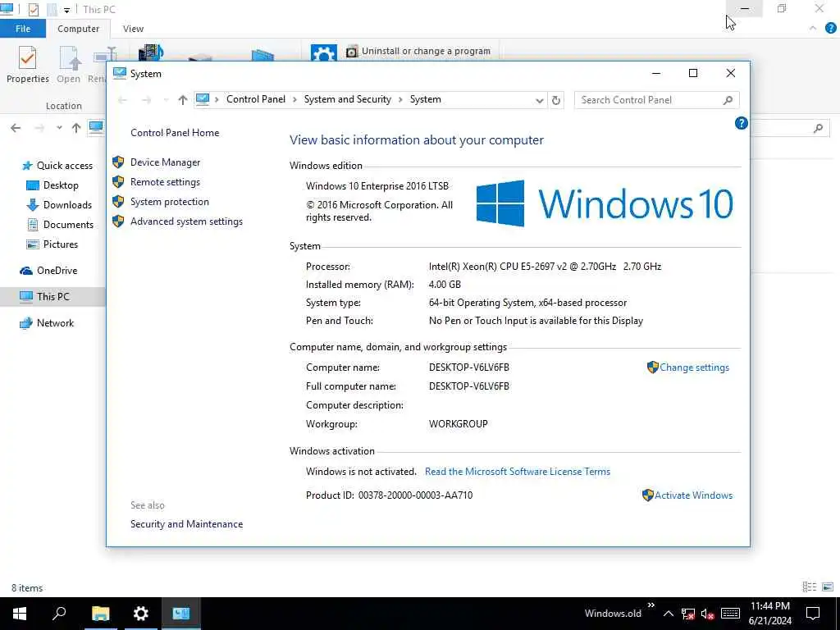Expand the address bar history dropdown
The image size is (840, 630).
click(540, 100)
